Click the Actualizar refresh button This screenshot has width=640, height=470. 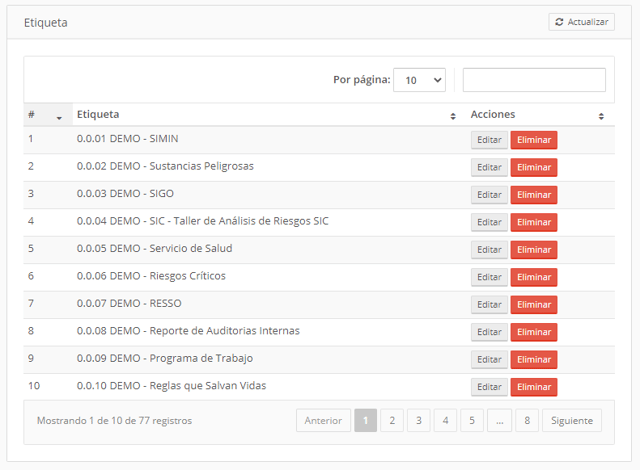click(581, 22)
